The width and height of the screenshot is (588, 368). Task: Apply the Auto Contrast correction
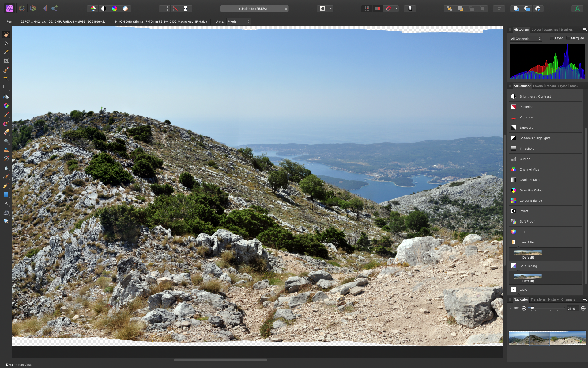pos(104,9)
